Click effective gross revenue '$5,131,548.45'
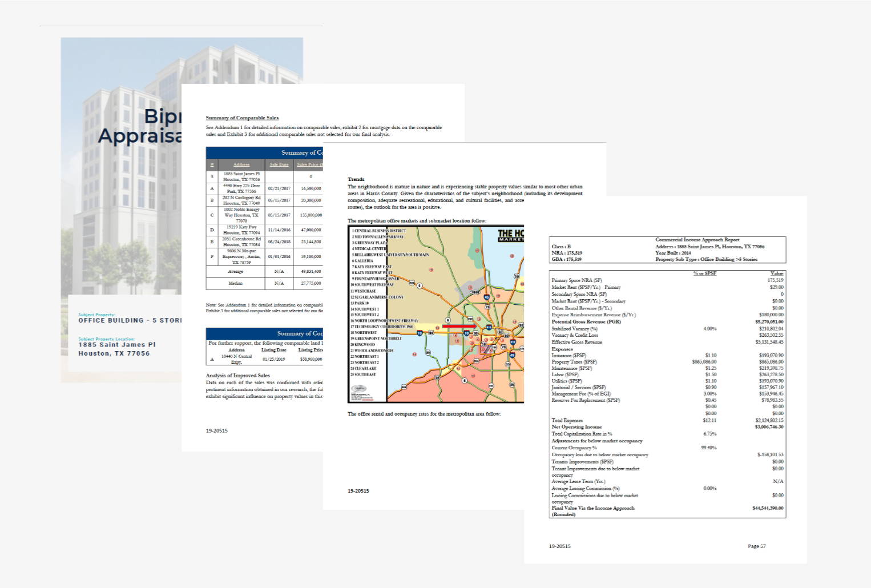This screenshot has width=871, height=588. tap(769, 343)
